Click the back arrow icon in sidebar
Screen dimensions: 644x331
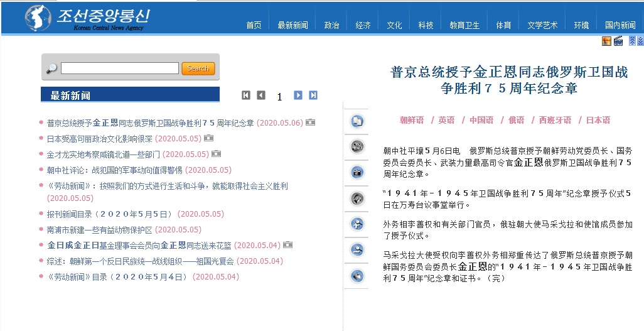click(357, 276)
